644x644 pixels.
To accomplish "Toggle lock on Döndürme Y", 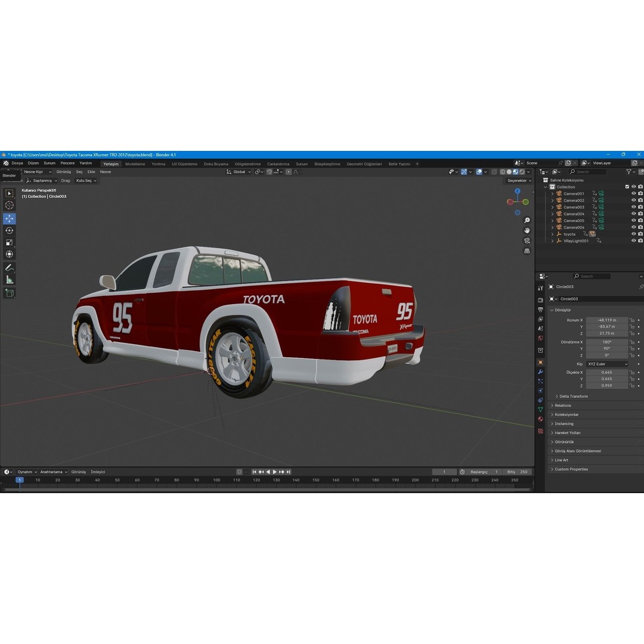I will [632, 349].
